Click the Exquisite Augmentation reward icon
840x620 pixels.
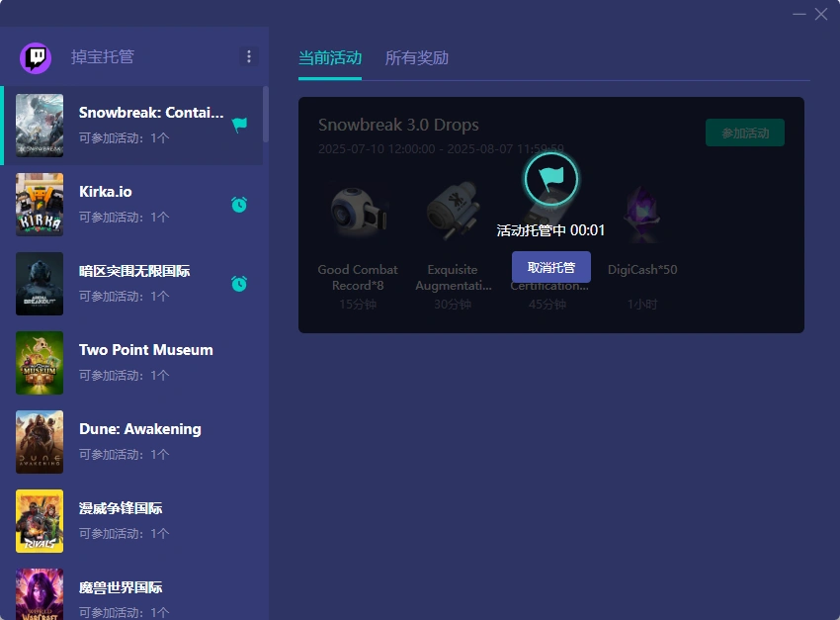453,215
